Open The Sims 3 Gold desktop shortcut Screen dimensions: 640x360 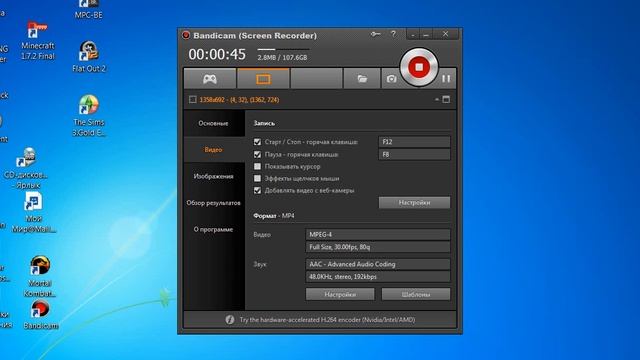click(89, 116)
